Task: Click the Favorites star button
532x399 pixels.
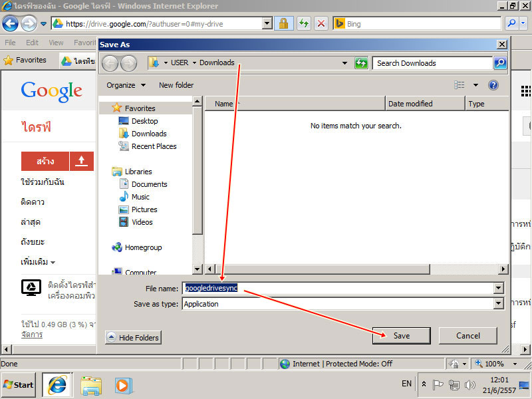Action: 25,60
